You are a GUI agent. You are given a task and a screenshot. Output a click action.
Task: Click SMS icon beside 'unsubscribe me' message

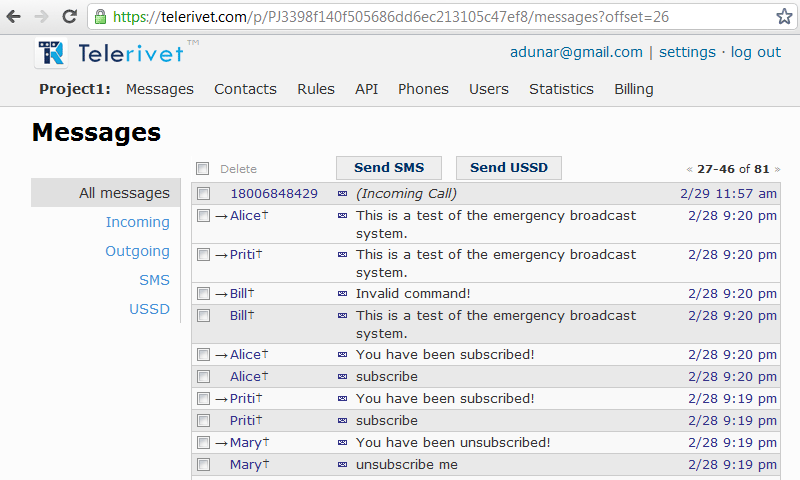[342, 465]
